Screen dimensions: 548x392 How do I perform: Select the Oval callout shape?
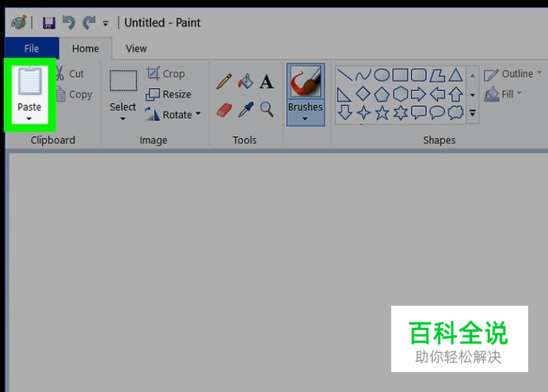point(437,112)
